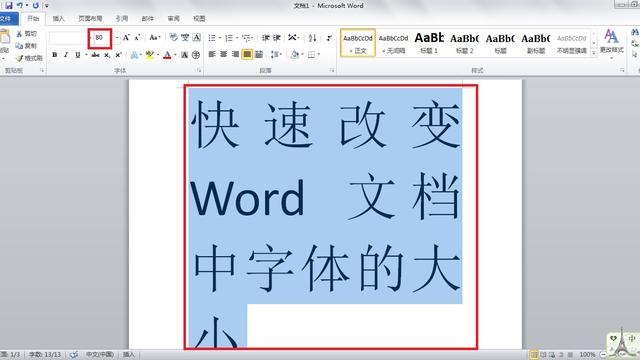The image size is (640, 360).
Task: Apply text effects to selection
Action: tap(134, 55)
